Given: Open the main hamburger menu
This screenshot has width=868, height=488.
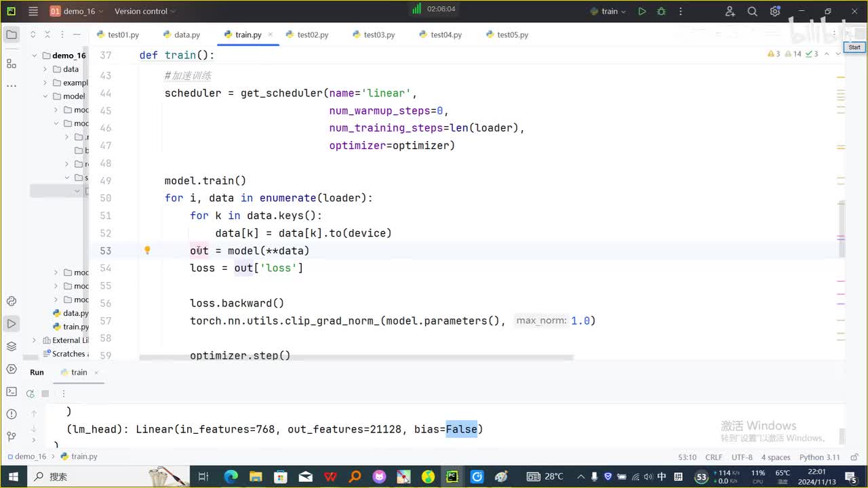Looking at the screenshot, I should click(x=34, y=12).
